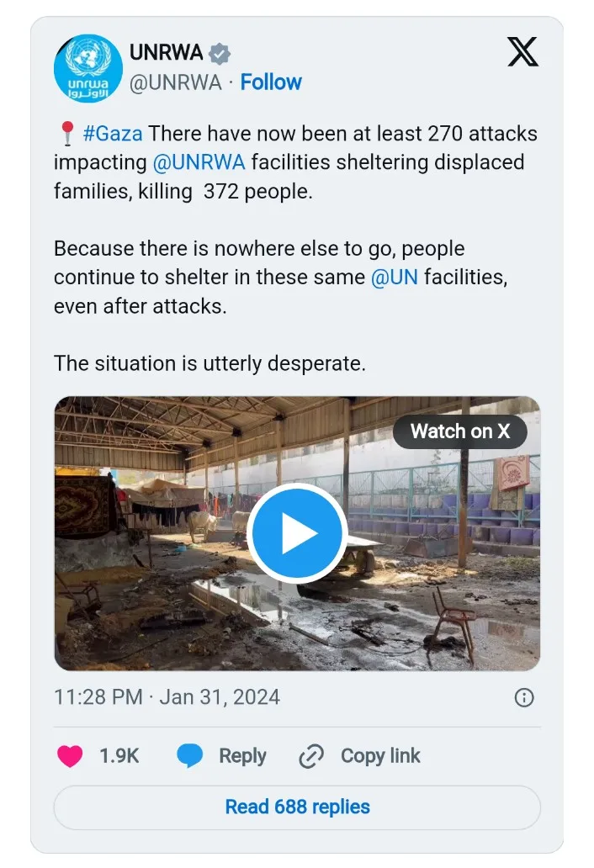This screenshot has width=594, height=868.
Task: Click the blue reply speech bubble icon
Action: [190, 756]
